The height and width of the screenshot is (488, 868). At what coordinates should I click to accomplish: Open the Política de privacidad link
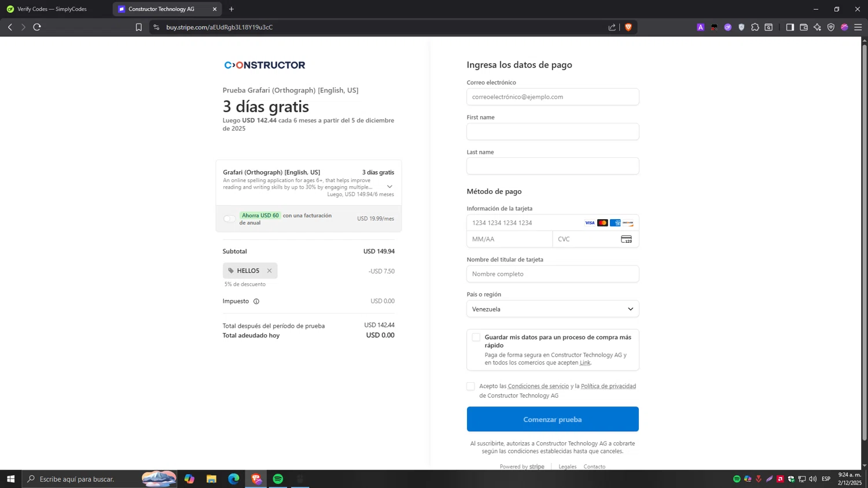pyautogui.click(x=608, y=386)
